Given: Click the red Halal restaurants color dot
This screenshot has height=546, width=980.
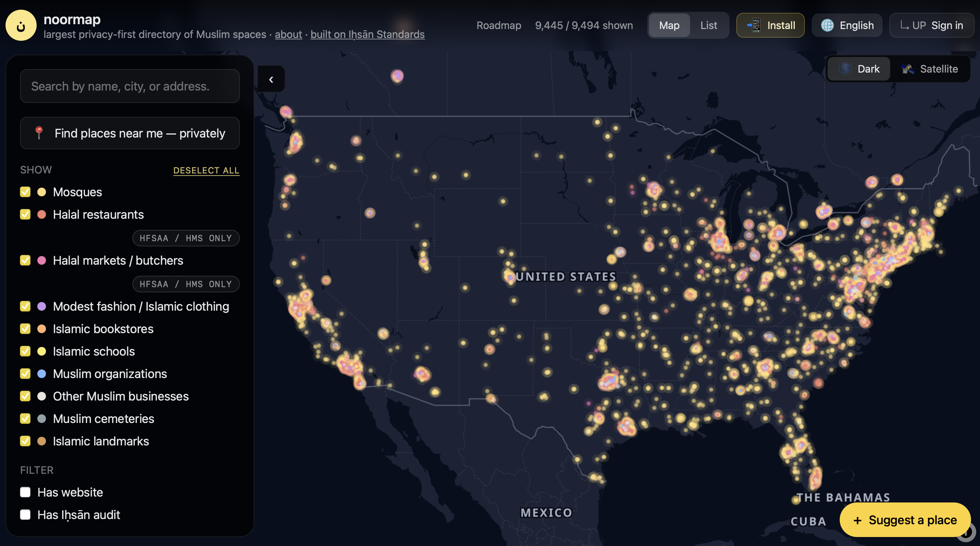Looking at the screenshot, I should point(42,214).
